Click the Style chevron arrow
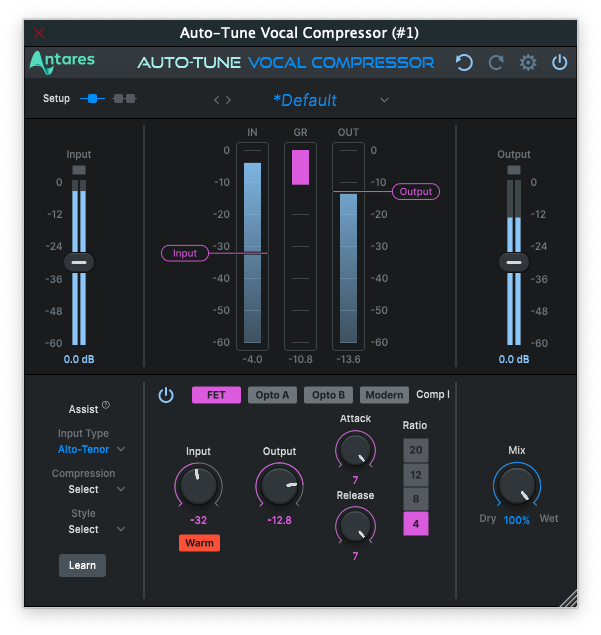The width and height of the screenshot is (601, 635). (x=121, y=529)
